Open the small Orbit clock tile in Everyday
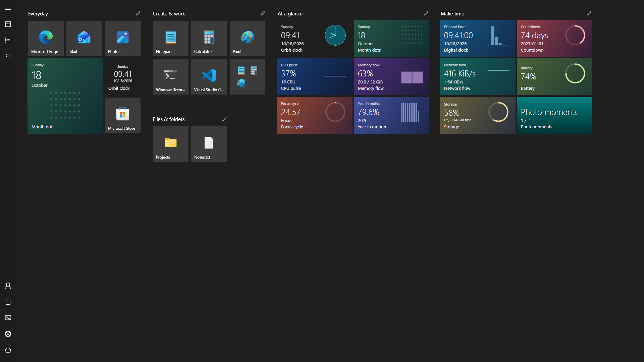The width and height of the screenshot is (644, 362). [x=123, y=77]
